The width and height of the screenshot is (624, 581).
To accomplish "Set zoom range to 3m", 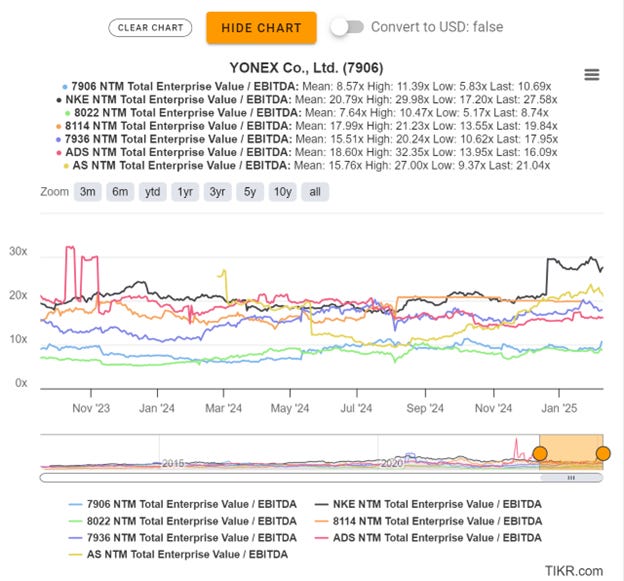I will (x=88, y=192).
